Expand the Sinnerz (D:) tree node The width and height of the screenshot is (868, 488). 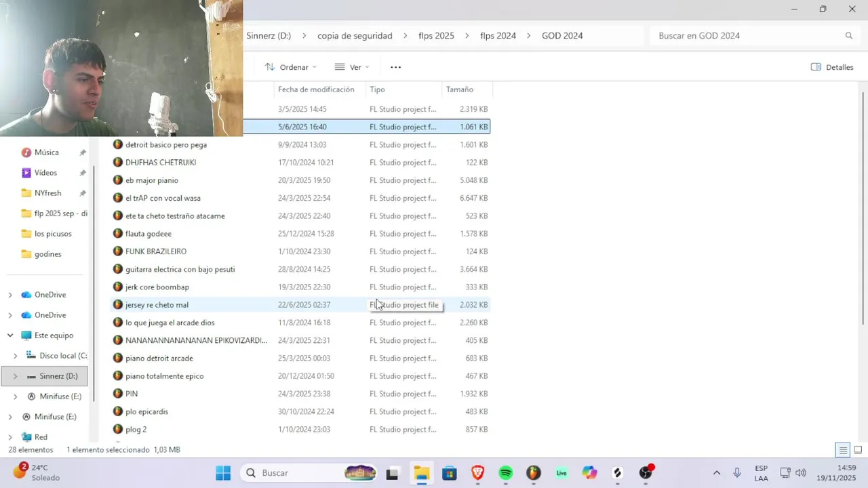pos(15,376)
